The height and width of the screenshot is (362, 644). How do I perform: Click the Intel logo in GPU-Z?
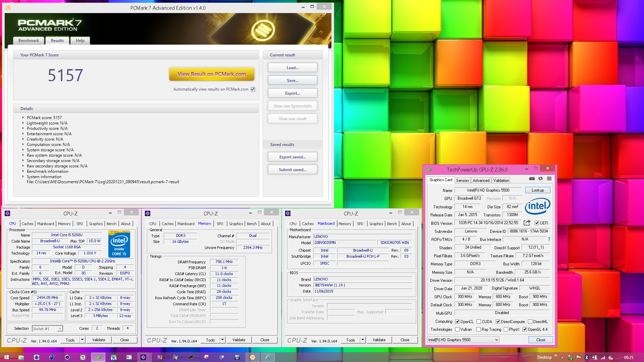[x=537, y=206]
